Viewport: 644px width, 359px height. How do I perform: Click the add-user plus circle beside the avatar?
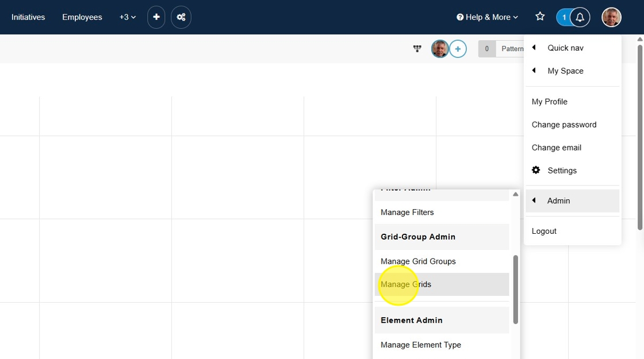point(458,49)
